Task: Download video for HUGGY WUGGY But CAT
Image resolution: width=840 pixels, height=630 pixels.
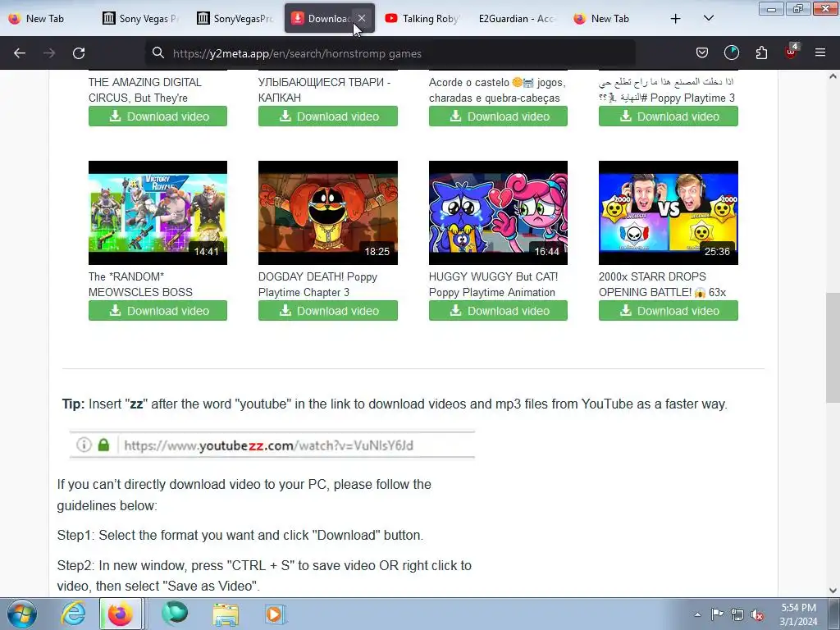Action: click(x=498, y=311)
